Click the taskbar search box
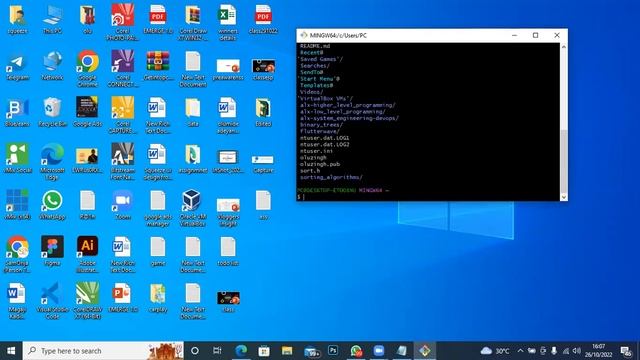Screen dimensions: 640x360 click(103, 351)
